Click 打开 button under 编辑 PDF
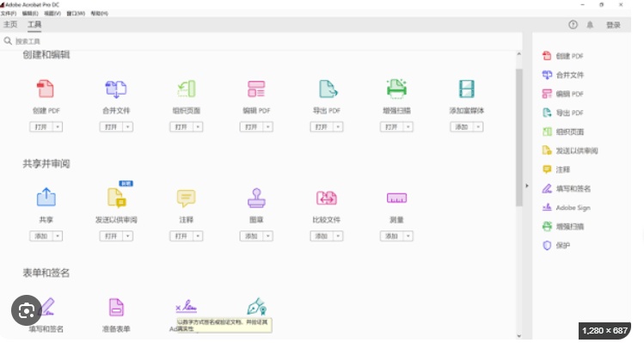The height and width of the screenshot is (343, 644). point(252,127)
